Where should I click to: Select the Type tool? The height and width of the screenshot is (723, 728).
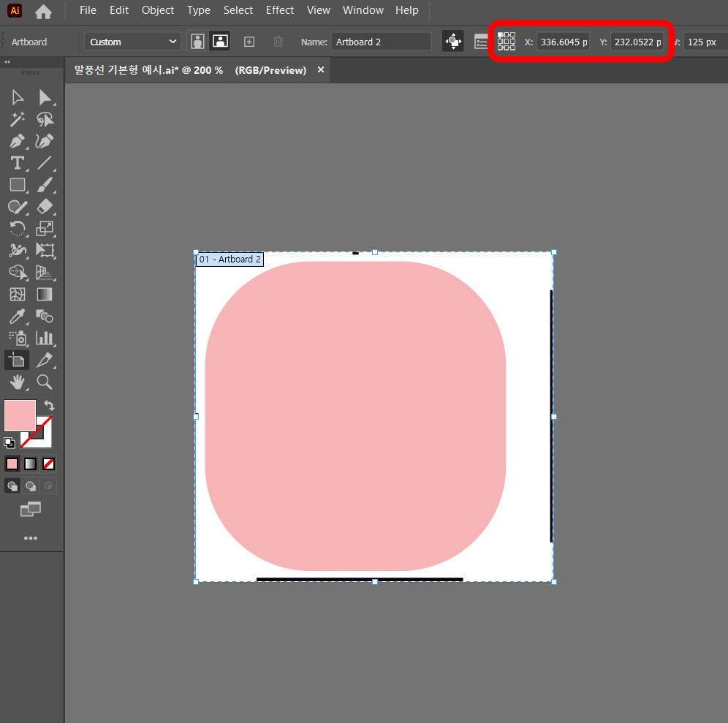click(x=18, y=163)
